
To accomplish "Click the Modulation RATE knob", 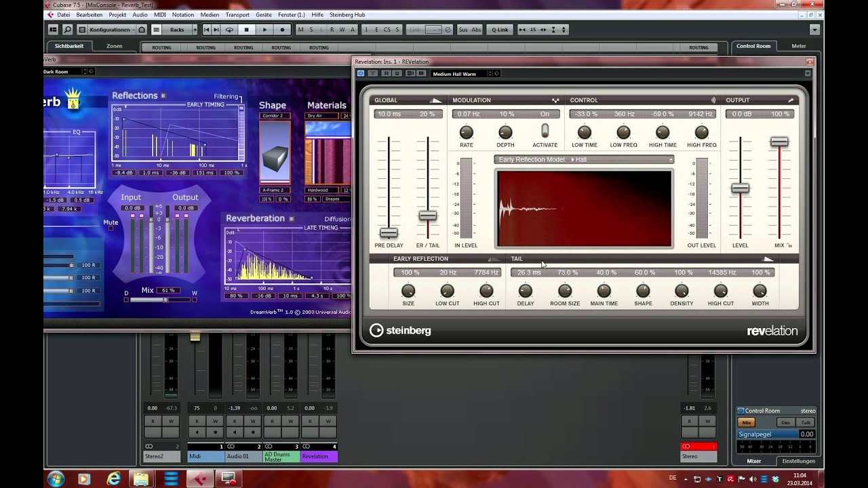I will coord(466,132).
